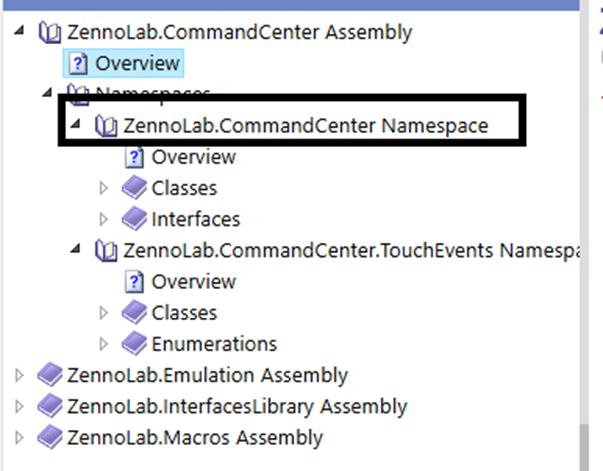Expand the Enumerations node arrow
Image resolution: width=603 pixels, height=471 pixels.
pos(105,344)
